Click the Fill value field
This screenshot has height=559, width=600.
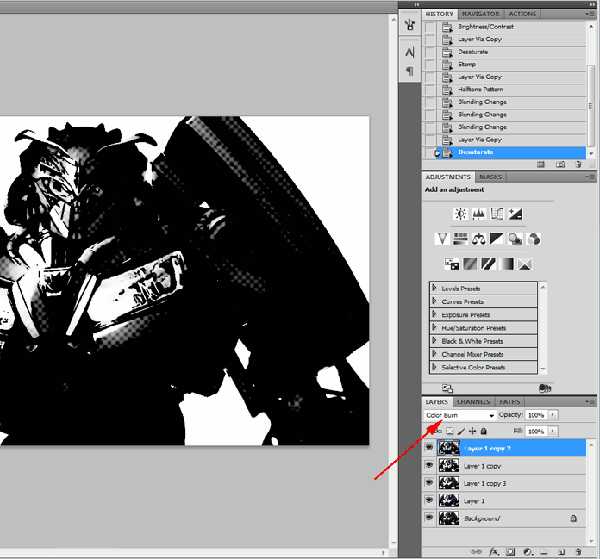coord(536,431)
